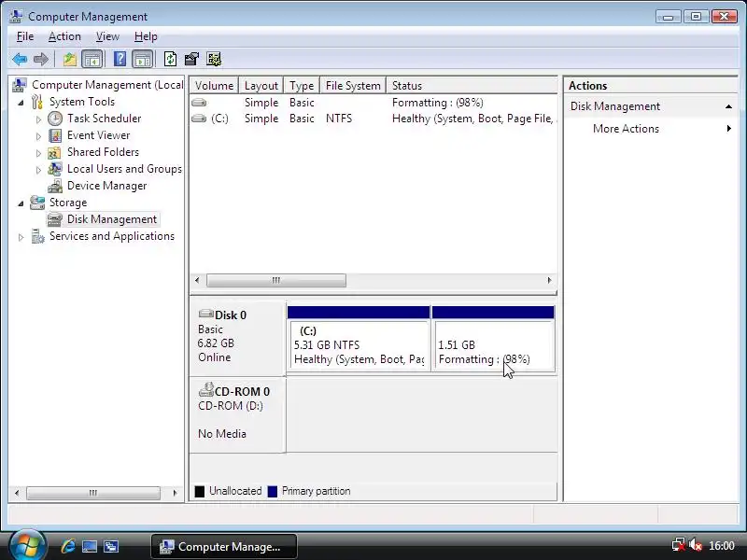Click the Disk 0 label icon

tap(205, 314)
